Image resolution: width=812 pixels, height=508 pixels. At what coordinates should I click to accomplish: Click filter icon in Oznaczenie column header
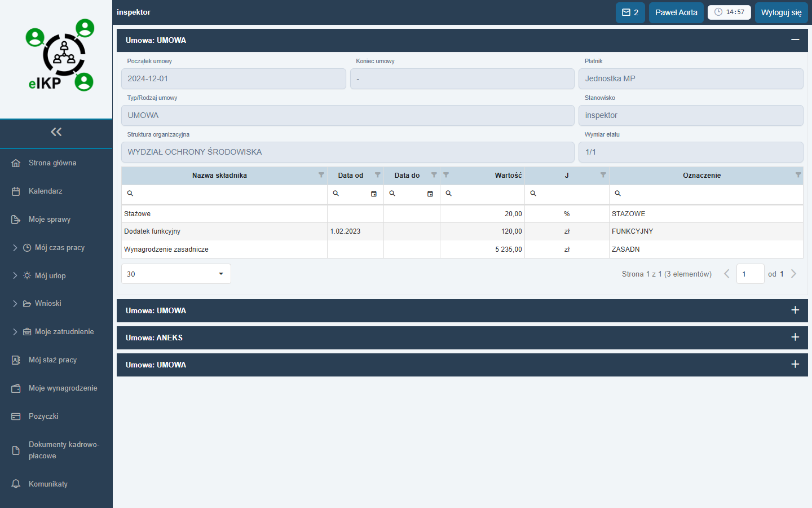(798, 175)
